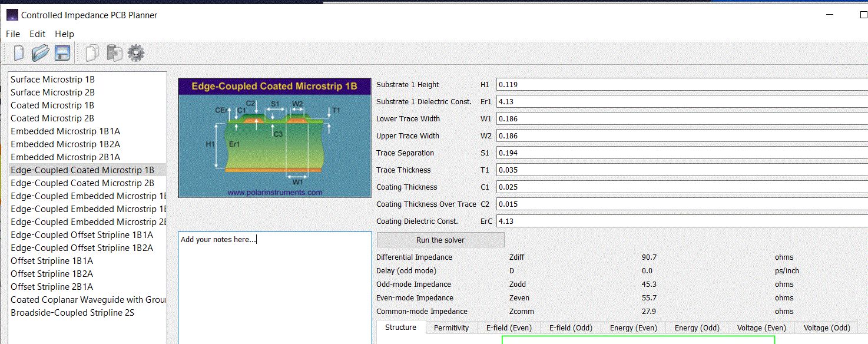Click the Paste clipboard toolbar icon

coord(114,53)
